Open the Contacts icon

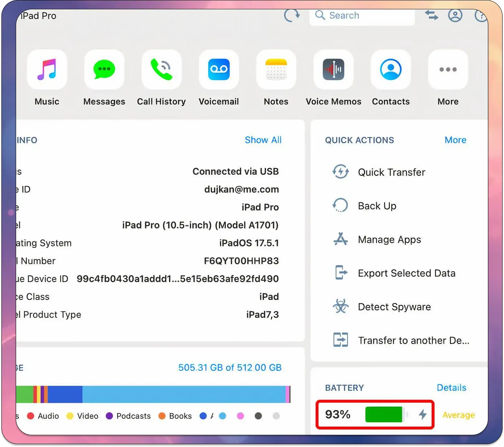coord(391,69)
